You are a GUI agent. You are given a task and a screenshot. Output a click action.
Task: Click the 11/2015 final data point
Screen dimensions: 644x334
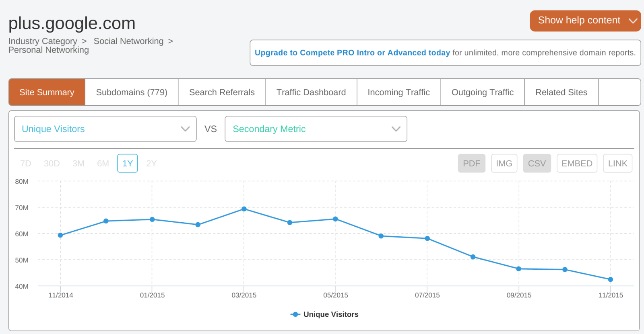tap(610, 279)
